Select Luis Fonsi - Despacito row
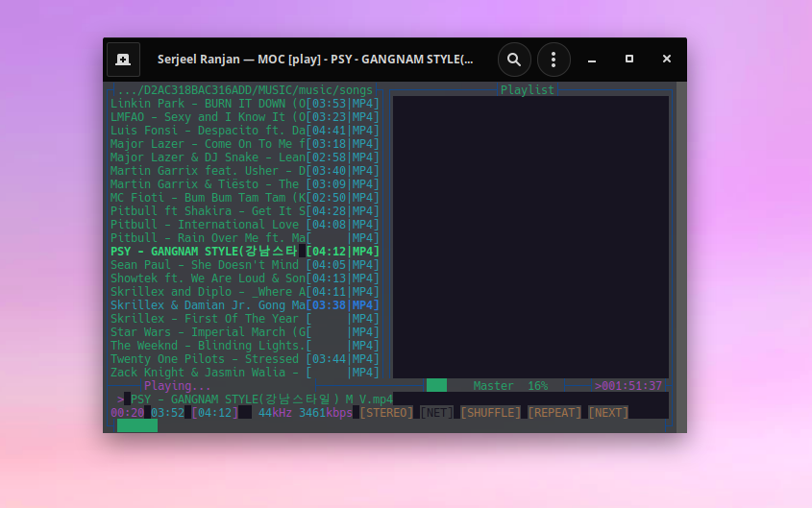This screenshot has width=812, height=508. coord(244,131)
